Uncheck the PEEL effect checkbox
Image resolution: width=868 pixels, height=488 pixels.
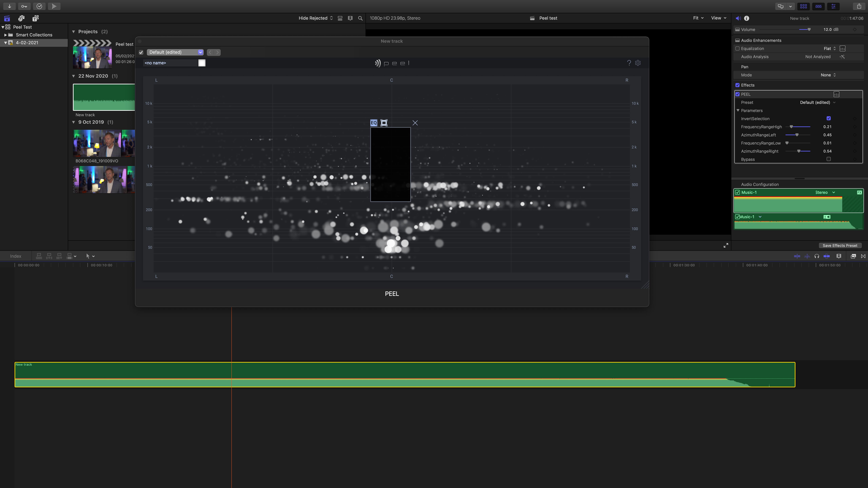point(737,94)
